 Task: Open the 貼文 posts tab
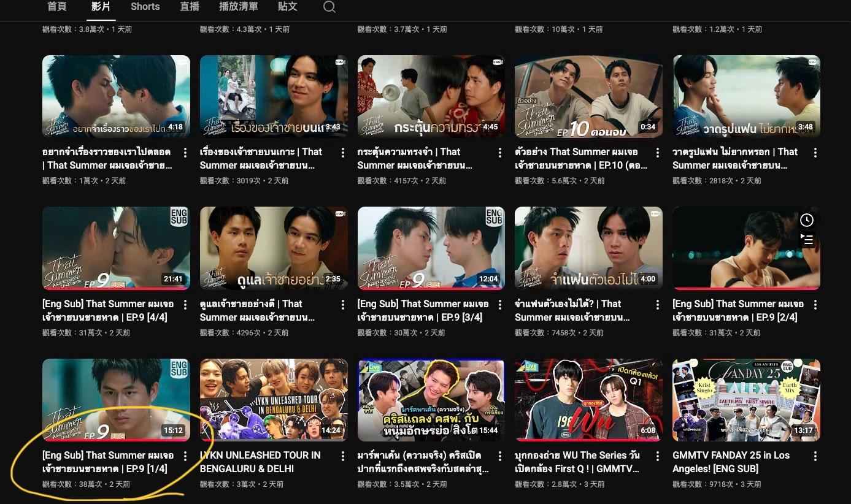[x=287, y=7]
